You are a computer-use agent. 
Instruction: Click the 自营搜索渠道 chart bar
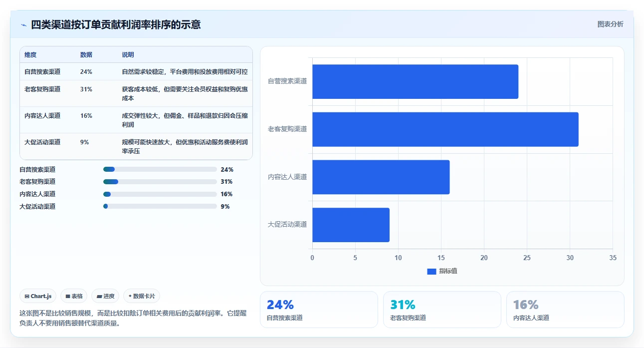pyautogui.click(x=416, y=81)
